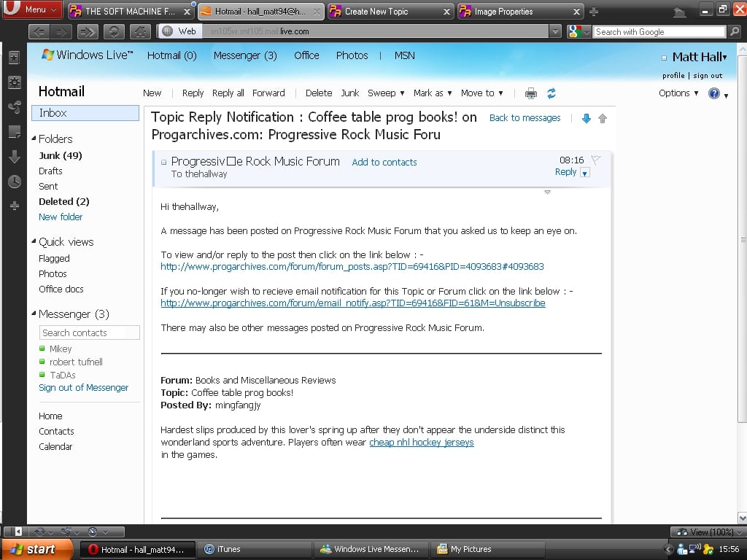
Task: Open the Unite sidebar panel icon
Action: coord(15,107)
